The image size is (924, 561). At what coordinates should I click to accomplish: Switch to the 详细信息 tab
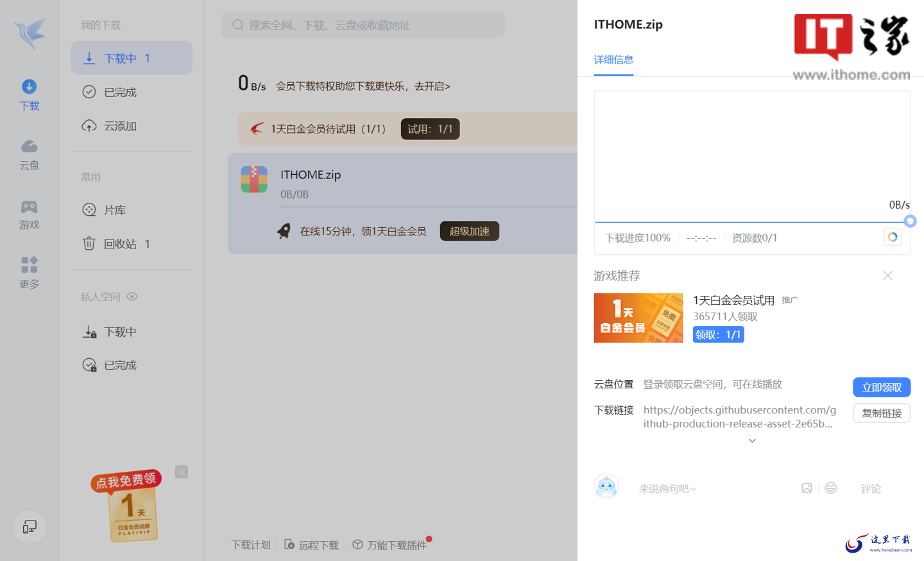[x=613, y=60]
